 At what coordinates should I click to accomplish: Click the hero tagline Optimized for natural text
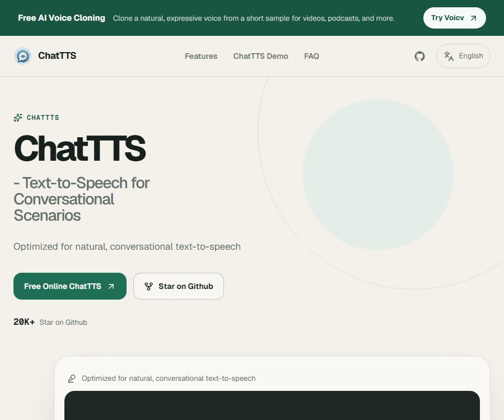[127, 246]
